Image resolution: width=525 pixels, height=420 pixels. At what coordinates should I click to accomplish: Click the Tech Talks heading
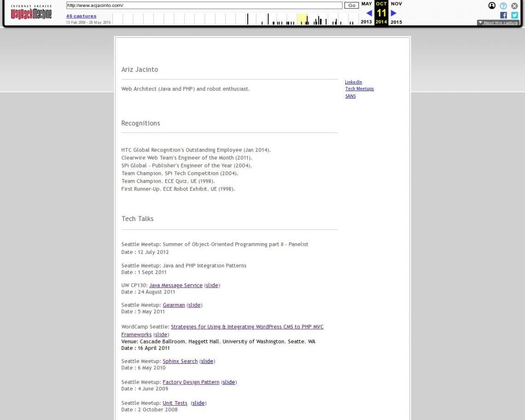(x=137, y=219)
